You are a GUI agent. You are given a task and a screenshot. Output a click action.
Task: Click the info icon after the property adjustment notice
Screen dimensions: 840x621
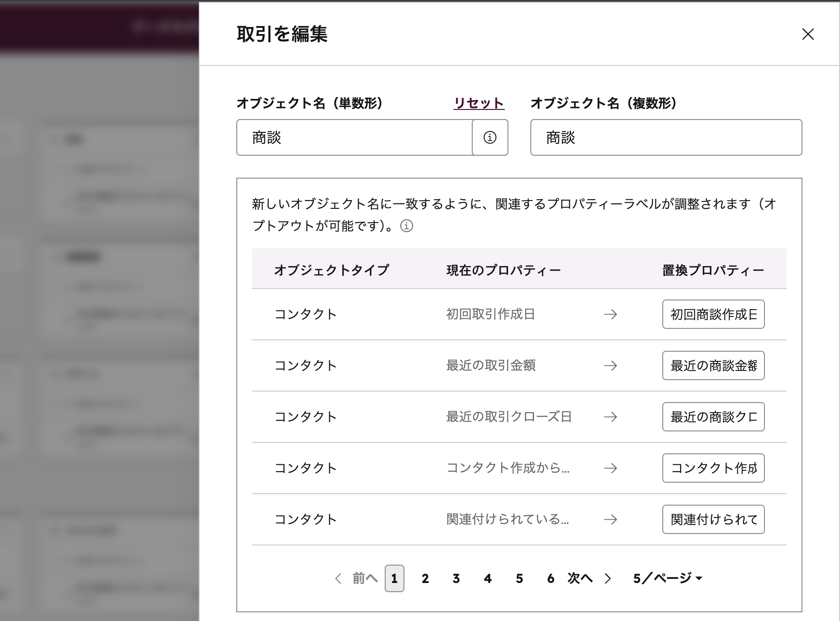pyautogui.click(x=406, y=226)
